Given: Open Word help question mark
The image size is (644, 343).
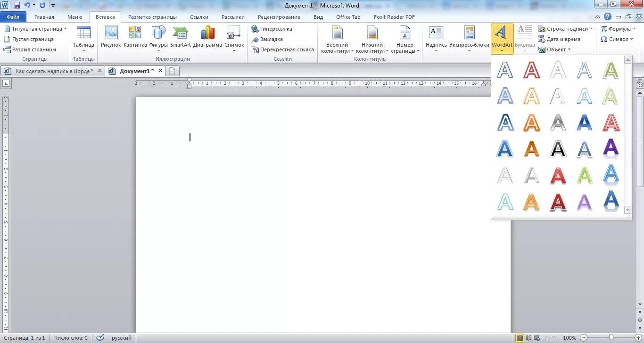Looking at the screenshot, I should pyautogui.click(x=608, y=16).
